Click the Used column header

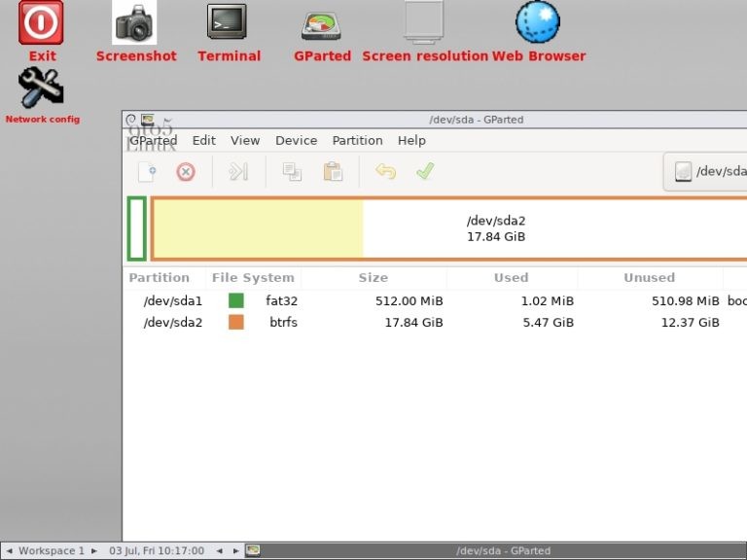point(512,278)
